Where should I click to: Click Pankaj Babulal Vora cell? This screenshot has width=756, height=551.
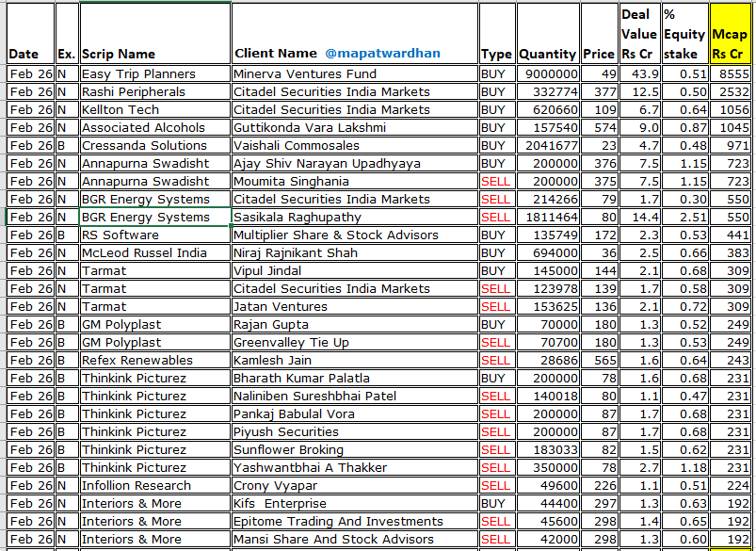[355, 413]
